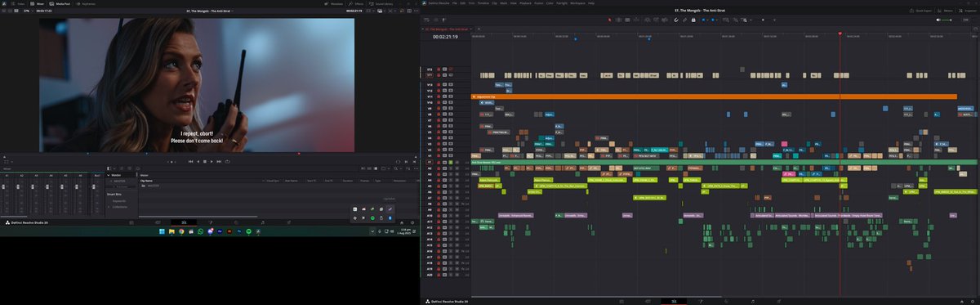Open Fusion page icon in left window
This screenshot has height=305, width=980.
(x=210, y=222)
